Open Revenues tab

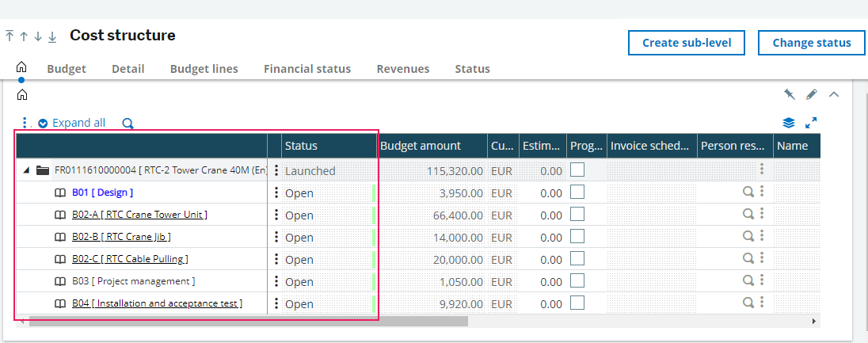403,69
